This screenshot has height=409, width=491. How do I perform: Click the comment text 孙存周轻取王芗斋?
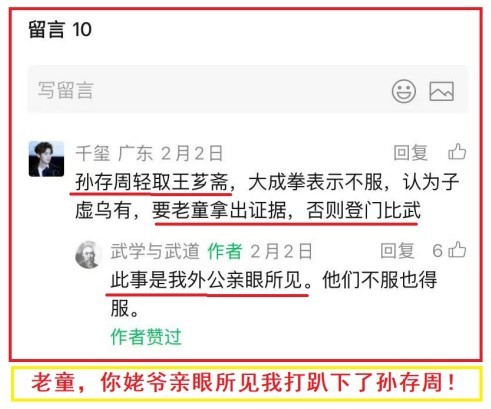[152, 182]
